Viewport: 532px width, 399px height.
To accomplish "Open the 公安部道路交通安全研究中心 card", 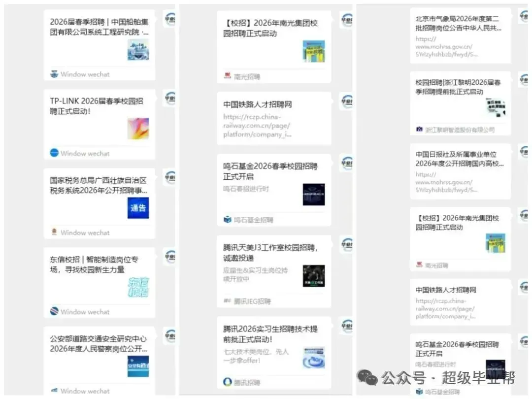I will pyautogui.click(x=100, y=361).
